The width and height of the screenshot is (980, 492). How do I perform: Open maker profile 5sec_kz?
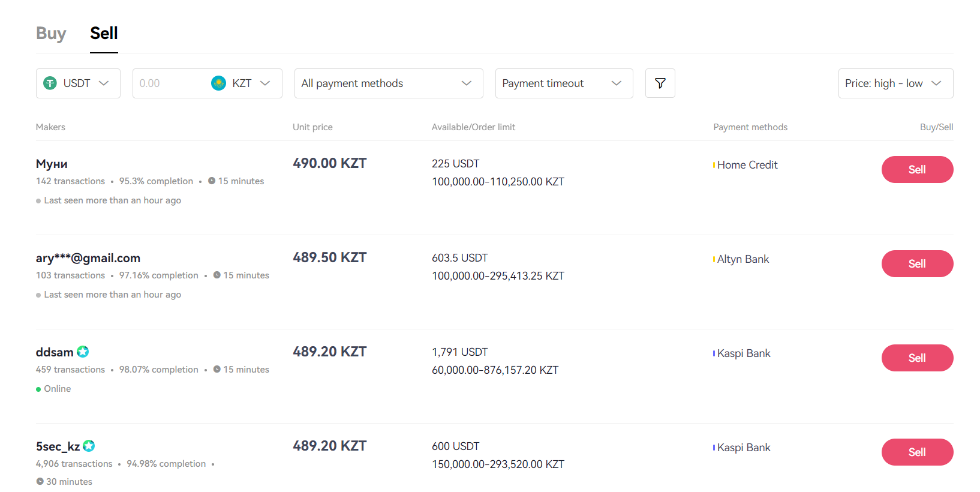click(x=58, y=446)
